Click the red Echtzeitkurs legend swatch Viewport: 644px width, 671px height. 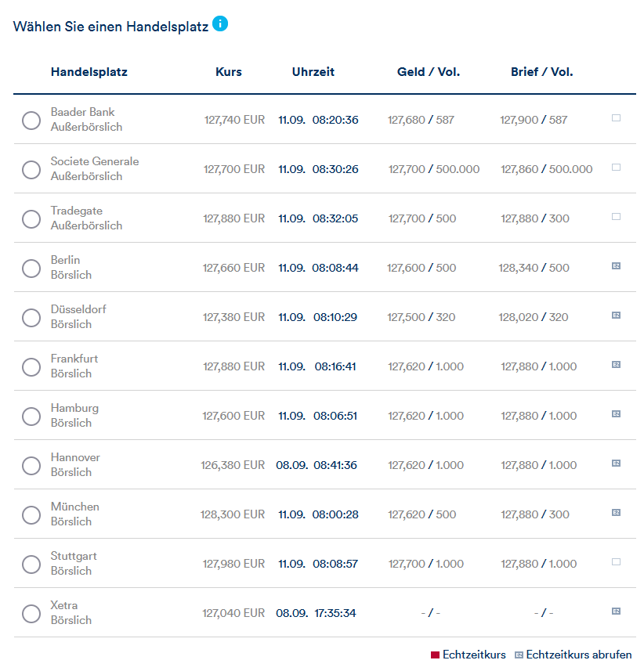(x=435, y=655)
